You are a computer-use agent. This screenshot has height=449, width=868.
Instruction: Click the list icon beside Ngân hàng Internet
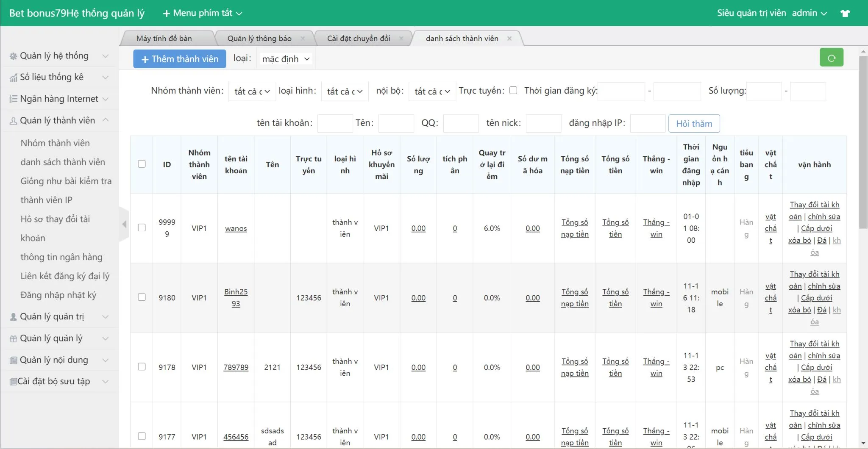[14, 99]
